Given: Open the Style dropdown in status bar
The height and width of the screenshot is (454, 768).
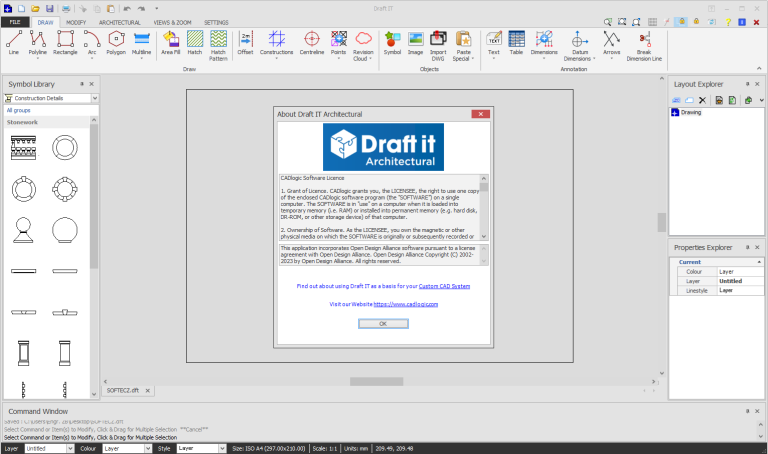Looking at the screenshot, I should pyautogui.click(x=222, y=448).
